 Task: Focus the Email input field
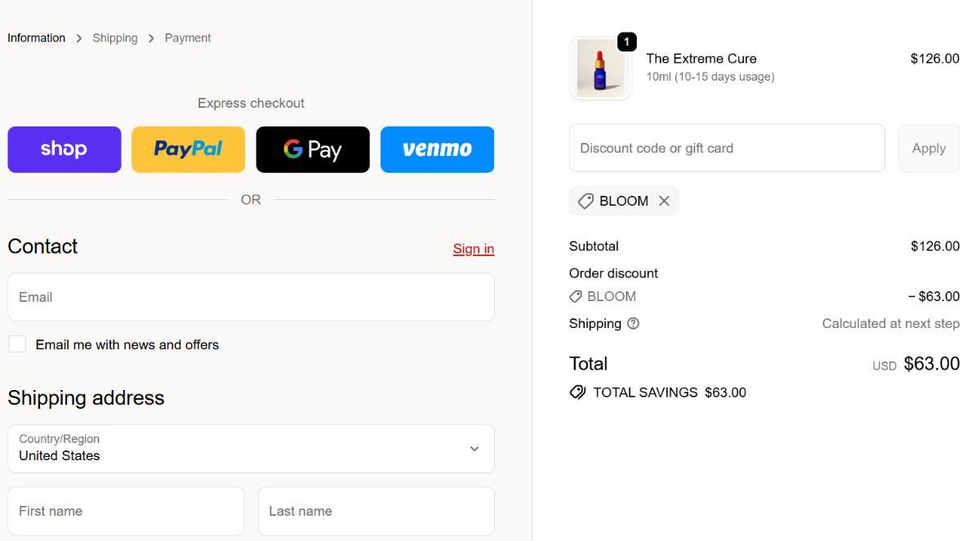coord(251,297)
